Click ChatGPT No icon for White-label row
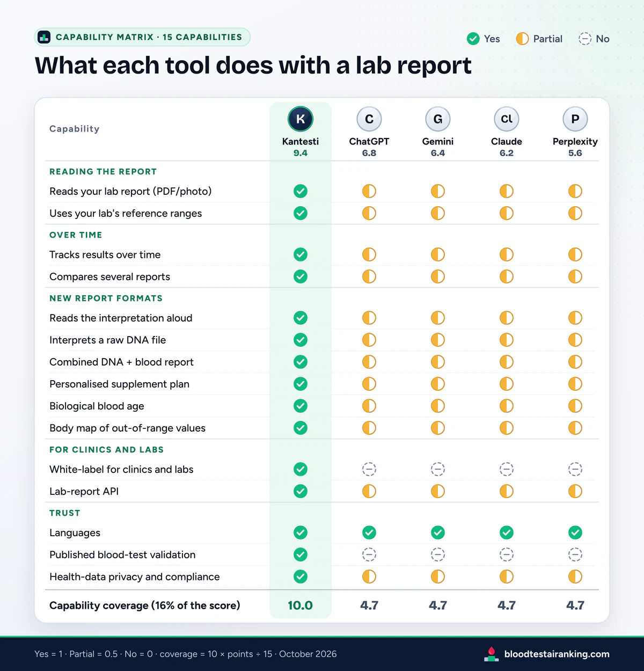This screenshot has width=644, height=671. [x=369, y=469]
